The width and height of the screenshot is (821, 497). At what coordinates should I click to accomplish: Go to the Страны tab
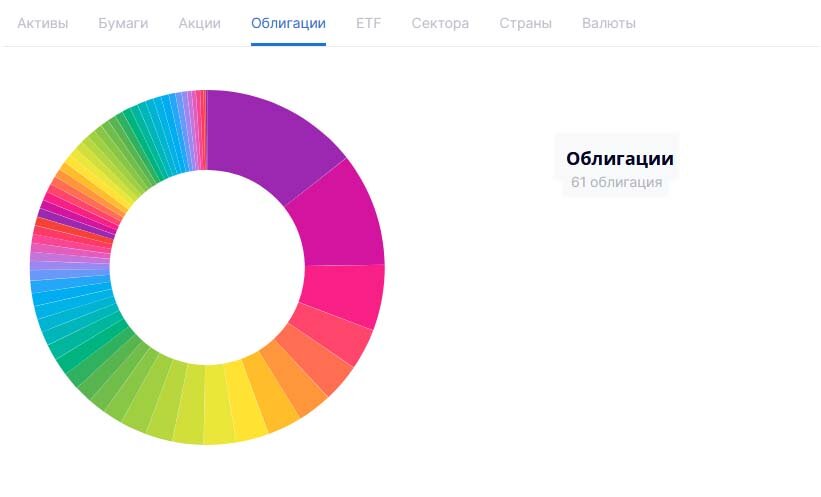pyautogui.click(x=526, y=24)
